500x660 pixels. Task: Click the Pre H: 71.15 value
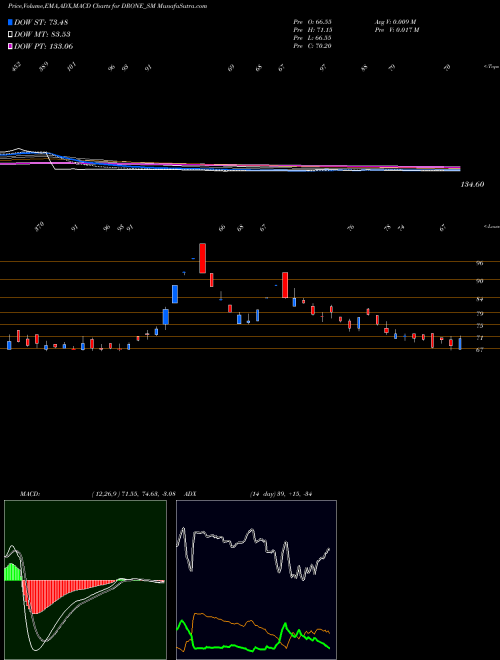313,30
